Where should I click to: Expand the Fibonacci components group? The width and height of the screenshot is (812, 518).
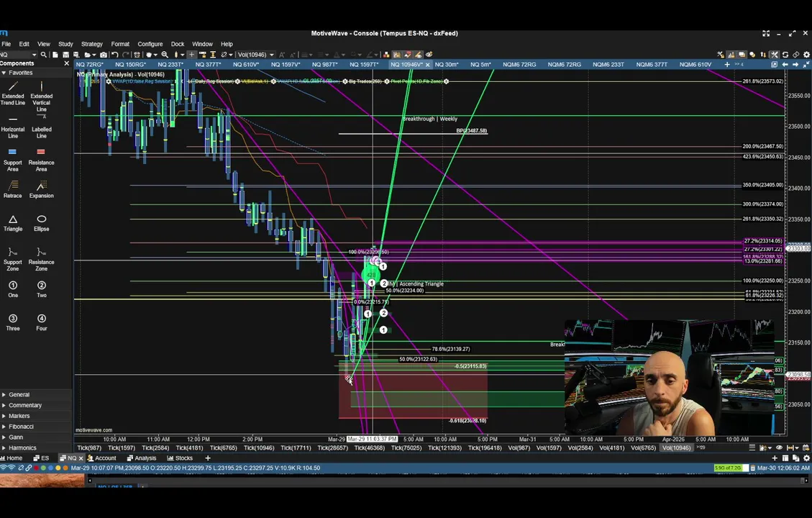pyautogui.click(x=21, y=427)
